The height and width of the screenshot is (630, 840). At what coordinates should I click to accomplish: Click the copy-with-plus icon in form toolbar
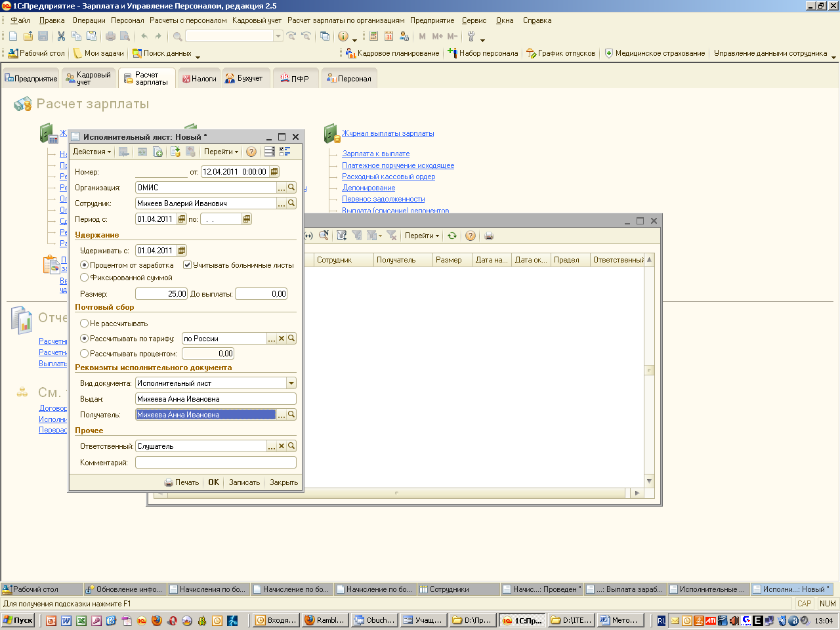pyautogui.click(x=158, y=152)
